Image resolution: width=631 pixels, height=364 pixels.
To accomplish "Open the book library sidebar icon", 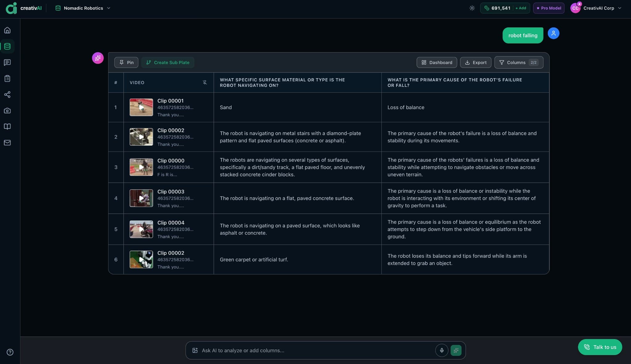I will pyautogui.click(x=7, y=127).
